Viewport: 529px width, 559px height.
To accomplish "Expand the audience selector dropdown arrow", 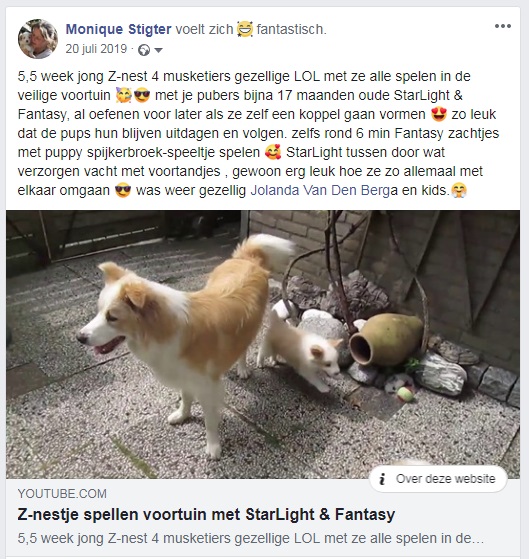I will pyautogui.click(x=159, y=50).
